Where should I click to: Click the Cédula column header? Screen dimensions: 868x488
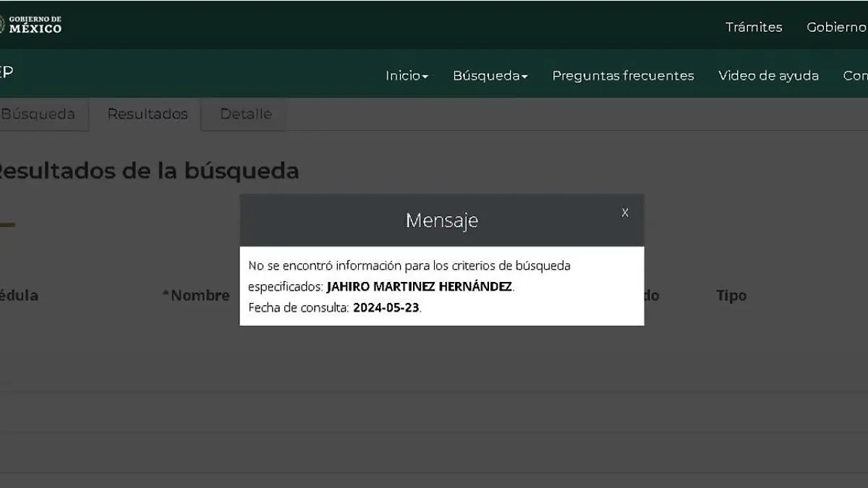point(19,296)
